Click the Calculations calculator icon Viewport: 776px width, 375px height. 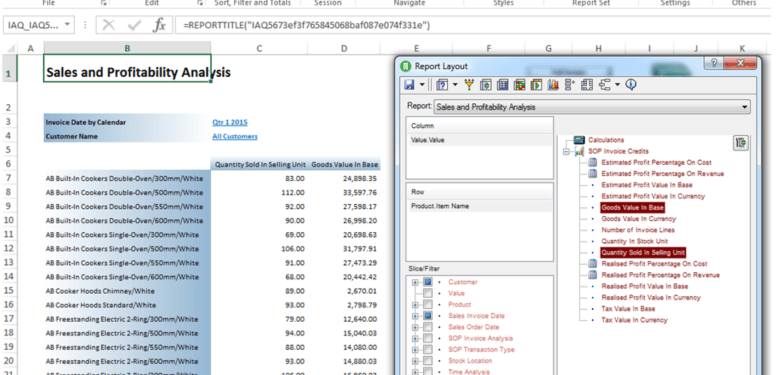tap(579, 140)
